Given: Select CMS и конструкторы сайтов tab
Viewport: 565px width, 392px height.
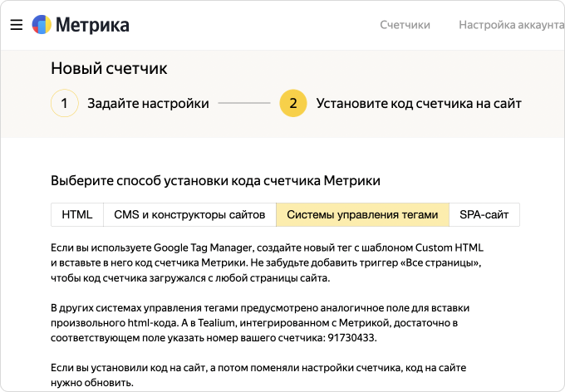Looking at the screenshot, I should [x=189, y=215].
